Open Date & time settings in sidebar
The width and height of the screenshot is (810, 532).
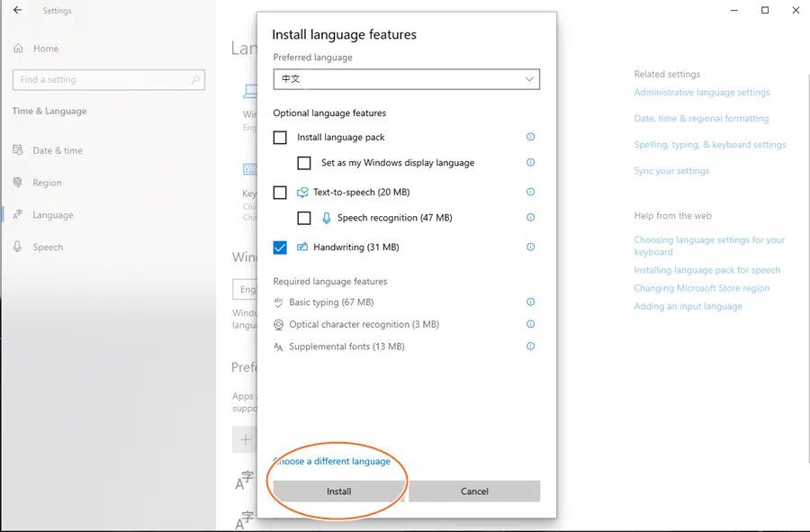58,150
